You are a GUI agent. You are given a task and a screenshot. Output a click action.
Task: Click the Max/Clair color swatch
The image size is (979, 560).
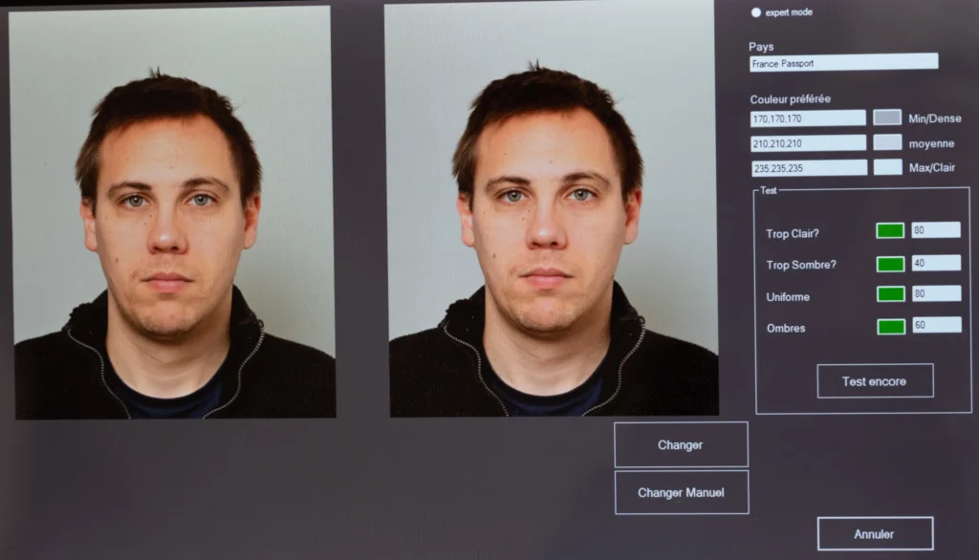click(x=887, y=168)
